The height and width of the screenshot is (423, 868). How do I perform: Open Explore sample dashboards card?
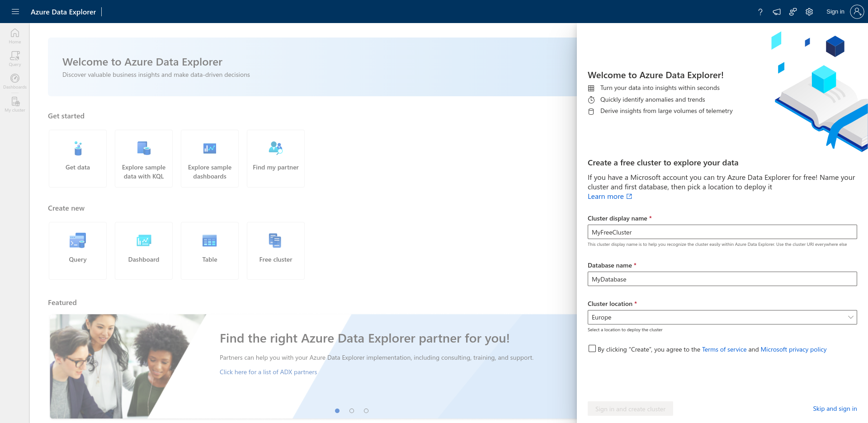210,159
